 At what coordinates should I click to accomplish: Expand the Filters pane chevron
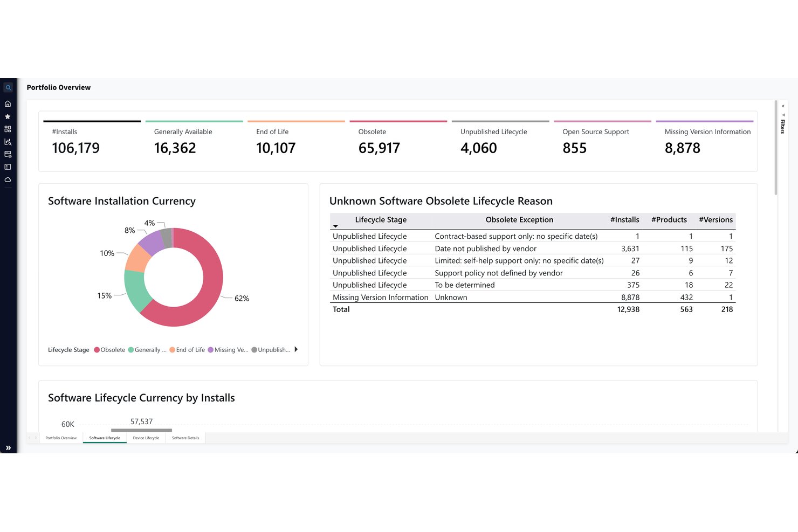click(x=783, y=106)
